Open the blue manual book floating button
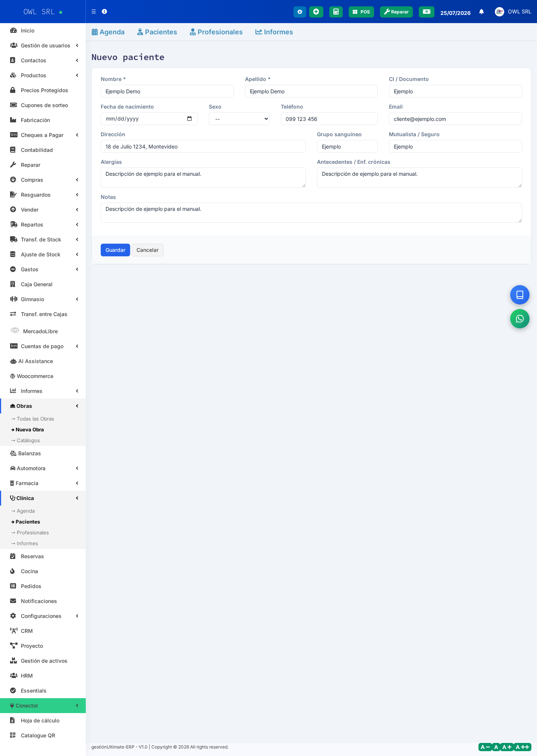Image resolution: width=537 pixels, height=756 pixels. click(x=520, y=295)
